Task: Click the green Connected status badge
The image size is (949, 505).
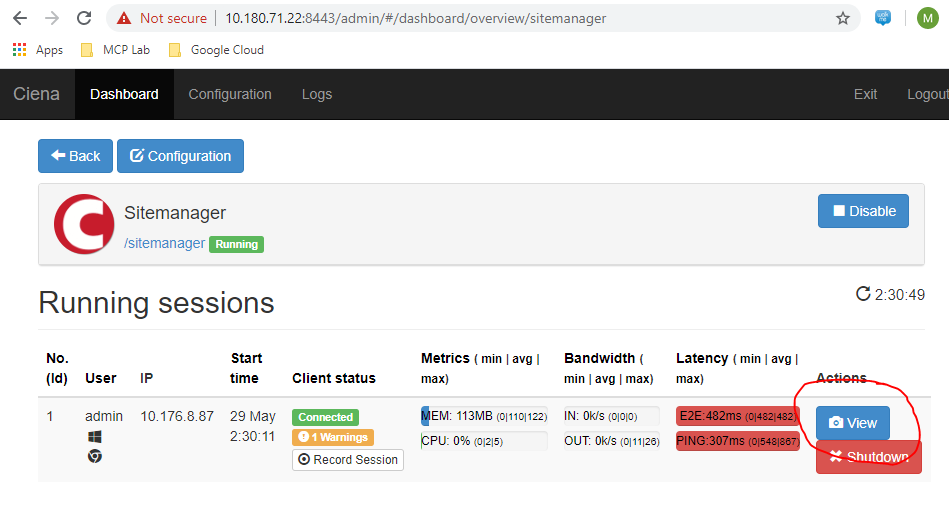Action: coord(326,417)
